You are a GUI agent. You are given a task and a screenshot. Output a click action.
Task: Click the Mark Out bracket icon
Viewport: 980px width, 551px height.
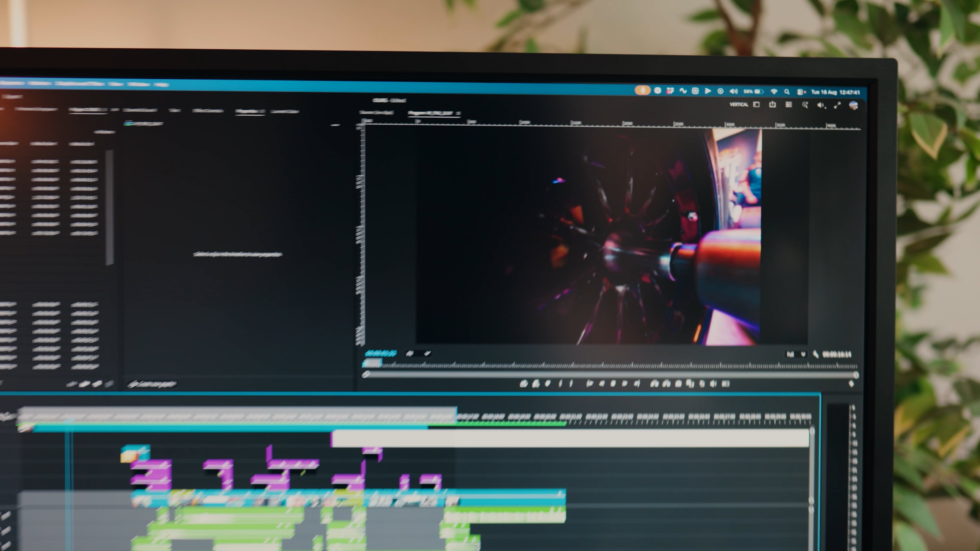pyautogui.click(x=571, y=384)
